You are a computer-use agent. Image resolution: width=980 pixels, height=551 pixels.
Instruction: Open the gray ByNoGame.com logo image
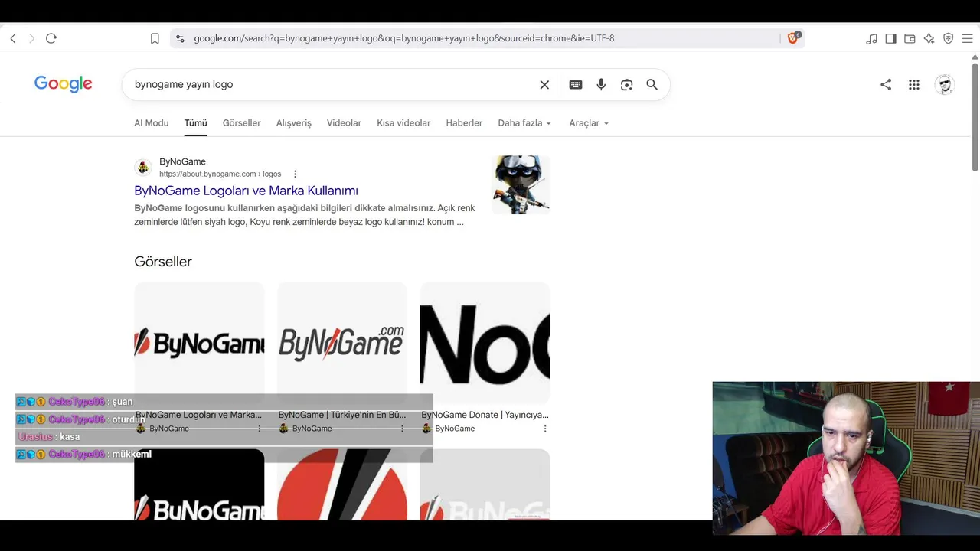click(342, 343)
